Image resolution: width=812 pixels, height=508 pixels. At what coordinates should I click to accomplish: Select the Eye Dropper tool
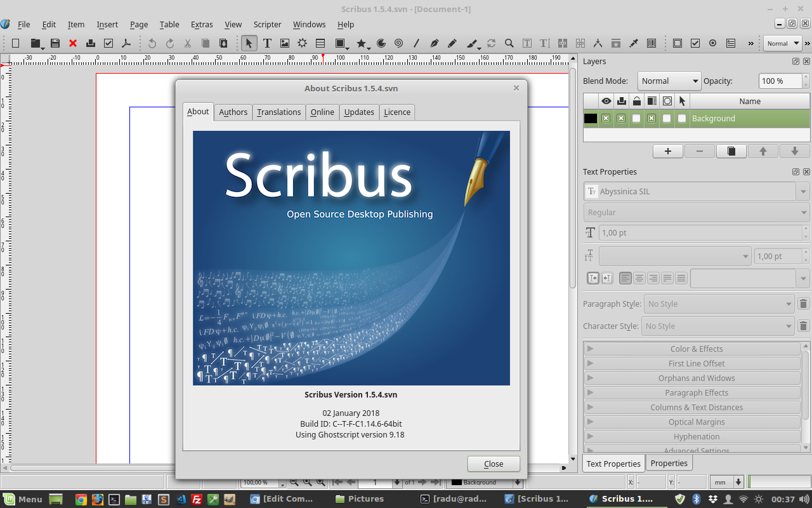click(x=633, y=43)
